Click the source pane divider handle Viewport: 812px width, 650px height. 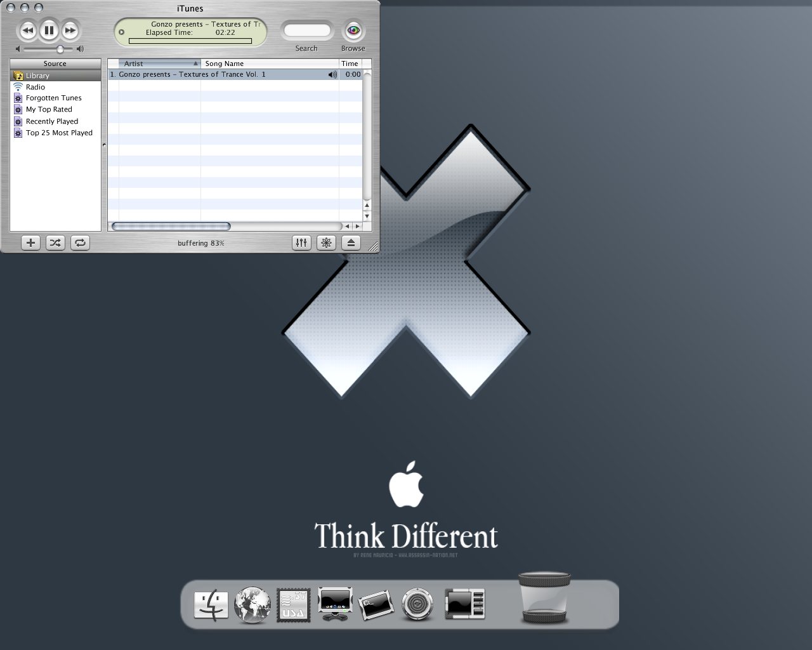[x=104, y=145]
